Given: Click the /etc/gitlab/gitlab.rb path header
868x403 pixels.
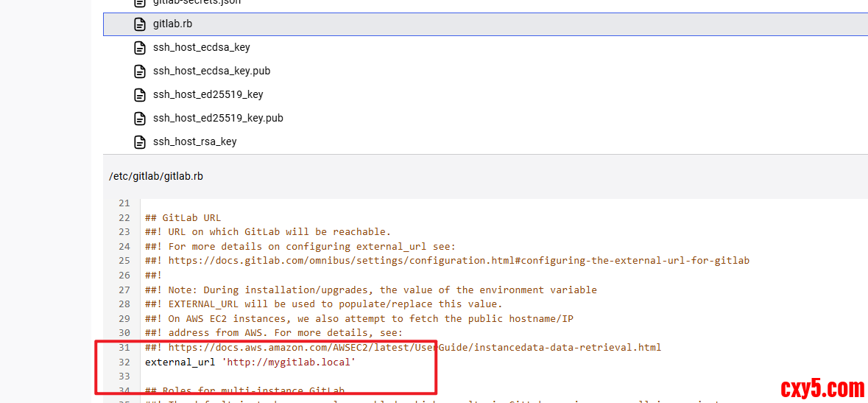Looking at the screenshot, I should (x=156, y=176).
